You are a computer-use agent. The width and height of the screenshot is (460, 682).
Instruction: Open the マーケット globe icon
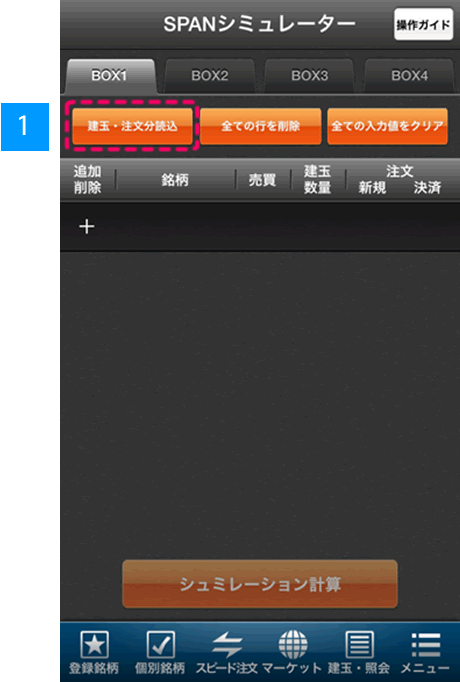point(293,645)
